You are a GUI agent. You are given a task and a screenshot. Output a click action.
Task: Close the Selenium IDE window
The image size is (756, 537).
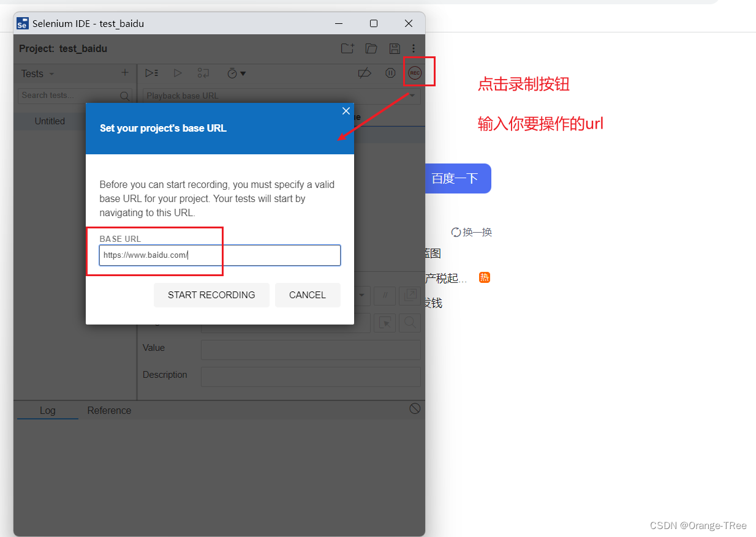[x=409, y=23]
